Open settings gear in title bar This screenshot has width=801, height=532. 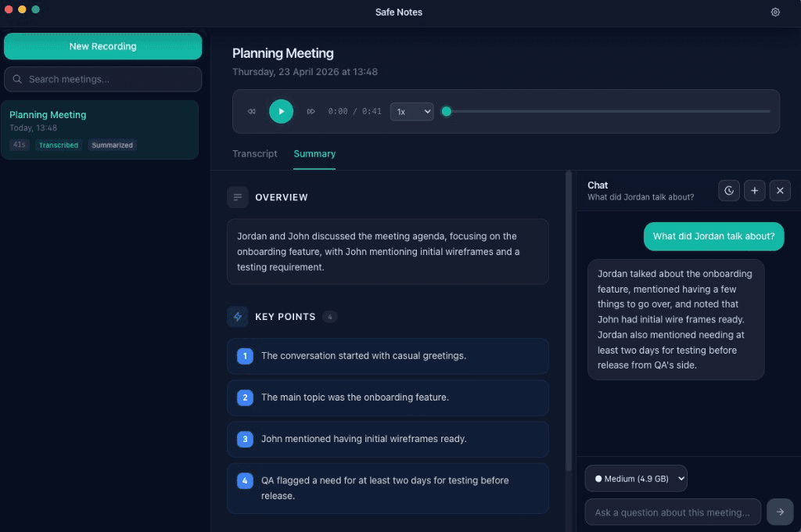pos(775,13)
